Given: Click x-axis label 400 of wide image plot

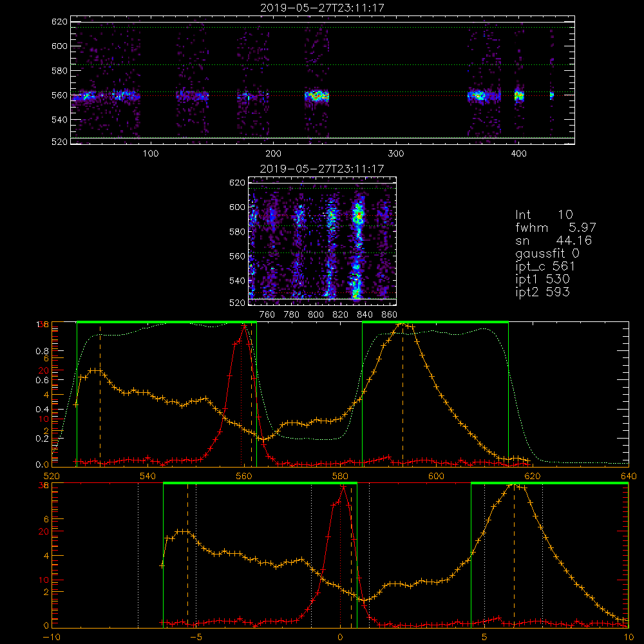Looking at the screenshot, I should 518,154.
